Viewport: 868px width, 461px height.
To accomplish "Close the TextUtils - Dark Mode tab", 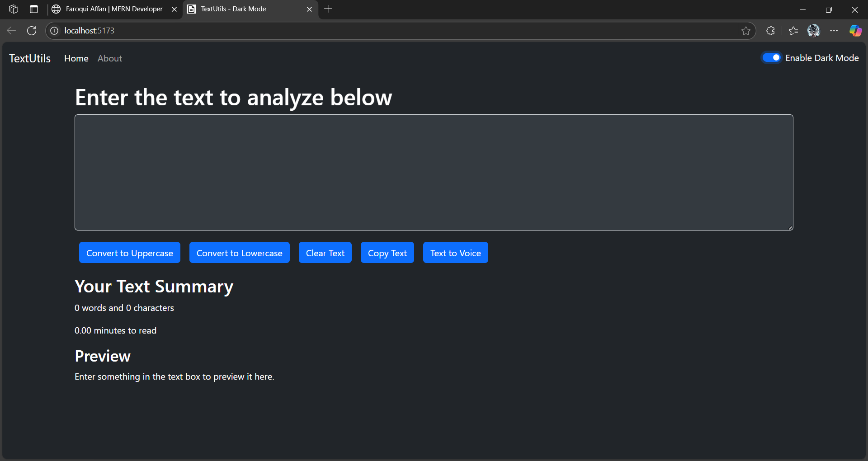I will [x=309, y=9].
